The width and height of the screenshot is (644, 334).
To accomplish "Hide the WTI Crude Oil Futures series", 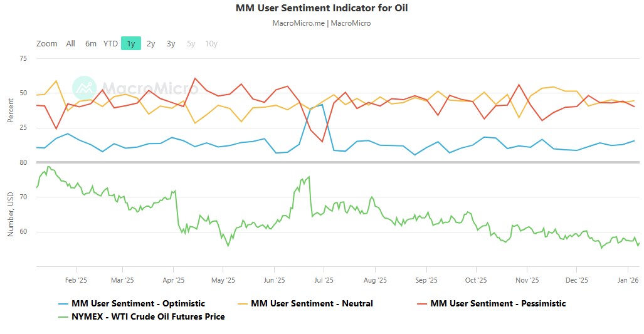I will pyautogui.click(x=148, y=317).
